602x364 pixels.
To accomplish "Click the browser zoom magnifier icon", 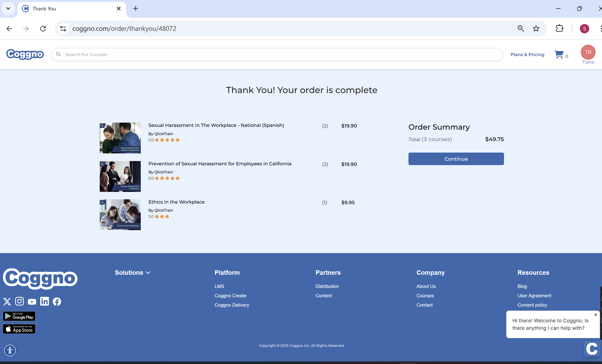I will 521,28.
